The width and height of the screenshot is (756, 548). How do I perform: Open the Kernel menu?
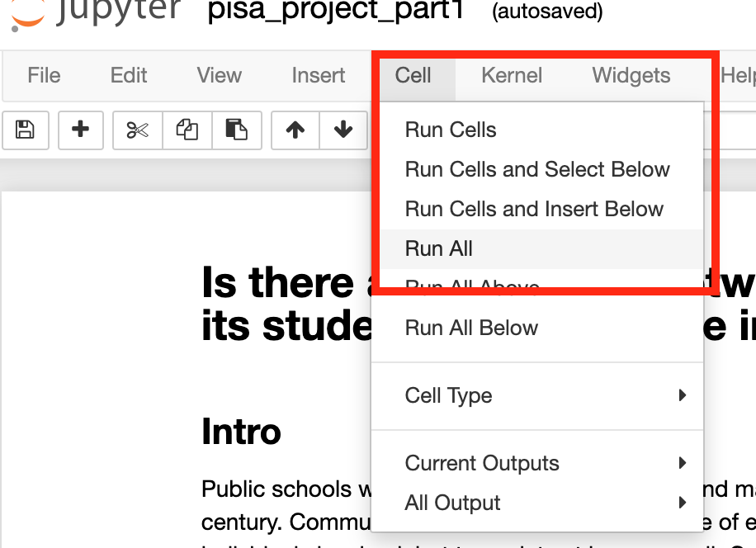(512, 76)
